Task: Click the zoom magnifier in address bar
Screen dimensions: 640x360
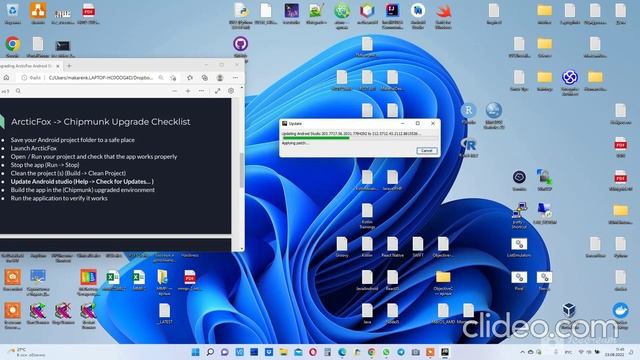Action: click(x=161, y=78)
